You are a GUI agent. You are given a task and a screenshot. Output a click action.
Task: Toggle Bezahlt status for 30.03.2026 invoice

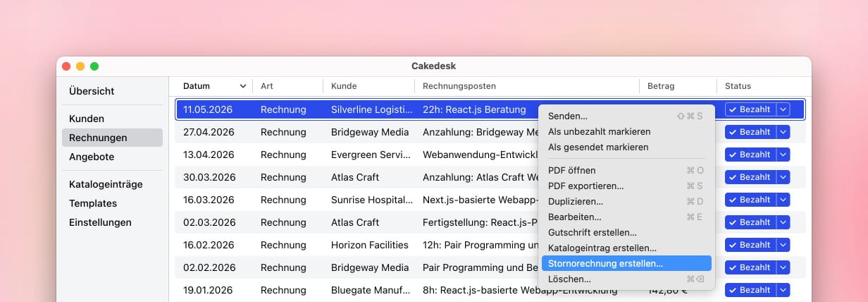(x=750, y=177)
